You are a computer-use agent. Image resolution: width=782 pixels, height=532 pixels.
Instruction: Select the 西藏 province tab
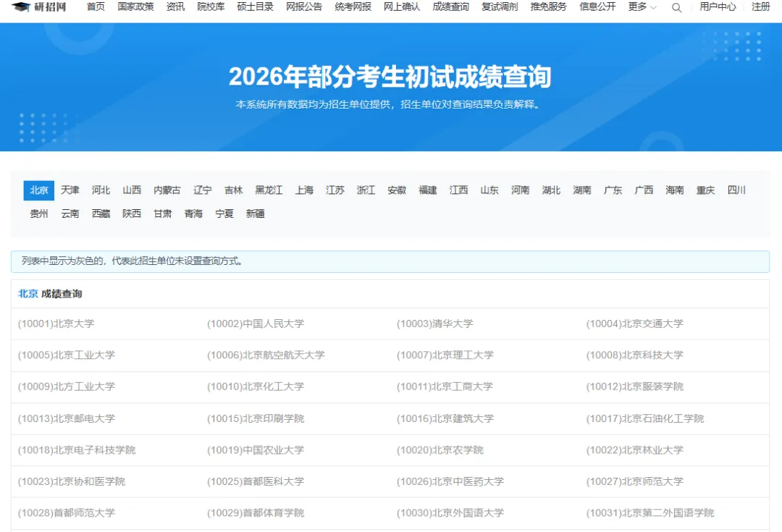(101, 214)
